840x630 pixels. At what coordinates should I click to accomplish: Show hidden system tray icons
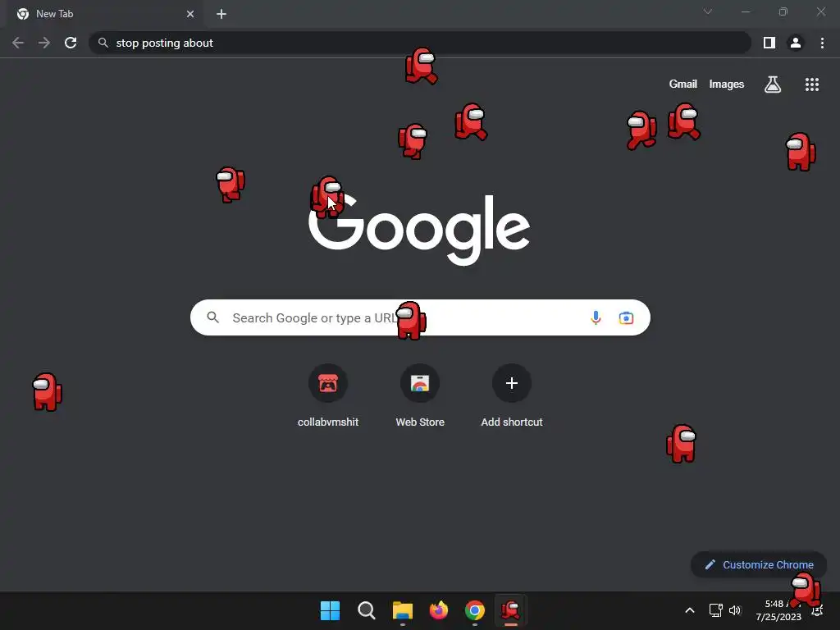point(690,610)
